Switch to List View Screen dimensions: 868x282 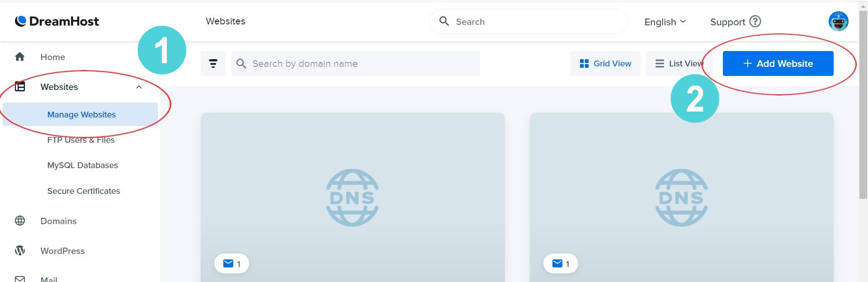point(679,64)
